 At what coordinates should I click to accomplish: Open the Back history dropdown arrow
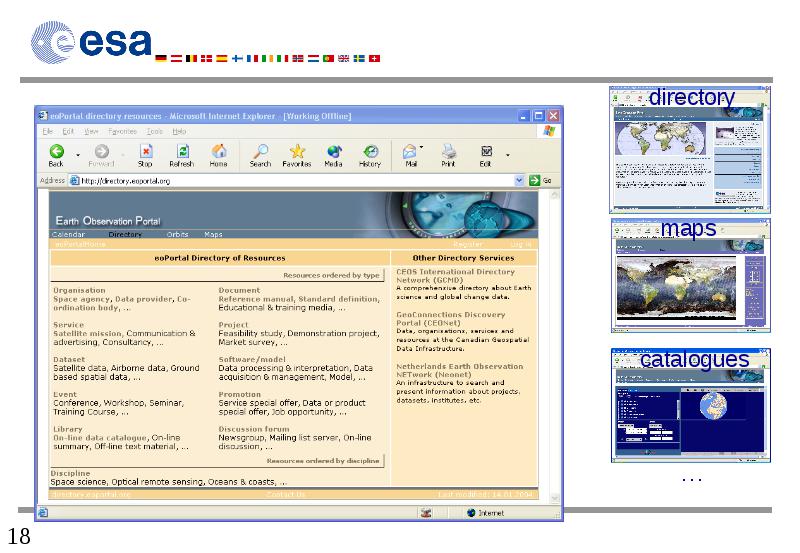[x=78, y=155]
